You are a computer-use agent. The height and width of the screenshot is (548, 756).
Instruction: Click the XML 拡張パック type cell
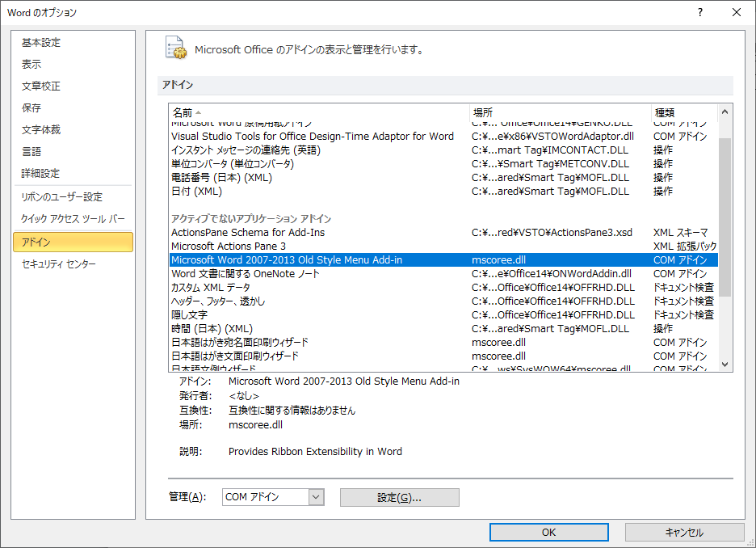[x=685, y=247]
